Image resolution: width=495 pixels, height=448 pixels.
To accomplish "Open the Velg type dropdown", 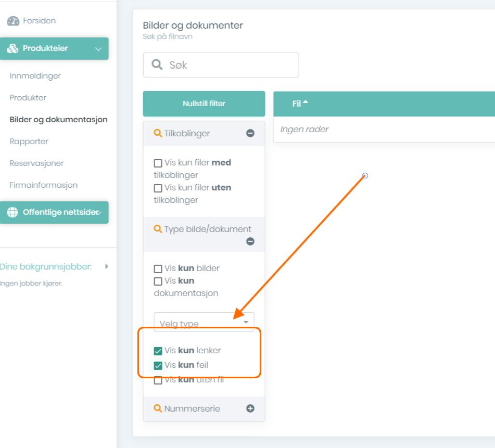I will click(204, 323).
